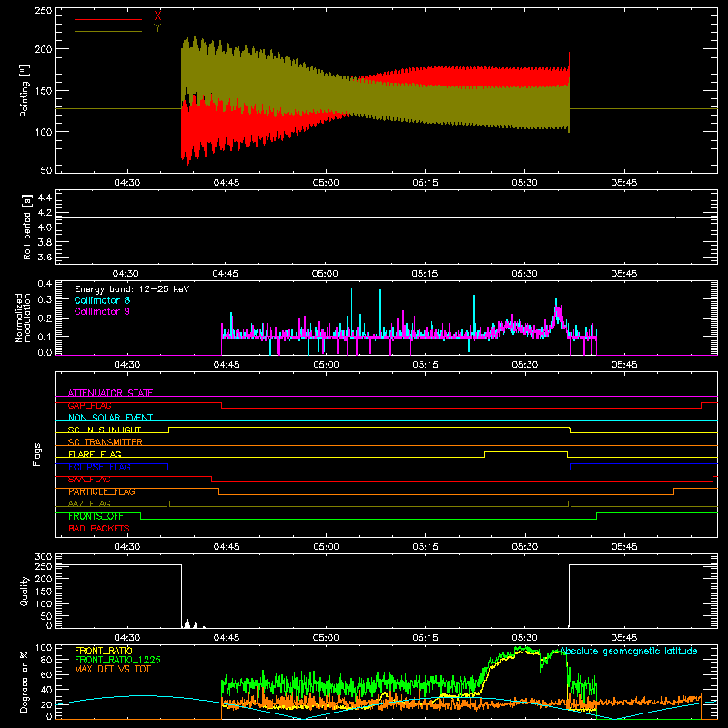This screenshot has height=728, width=728.
Task: Click the 150 tick on Quality axis
Action: coord(44,591)
